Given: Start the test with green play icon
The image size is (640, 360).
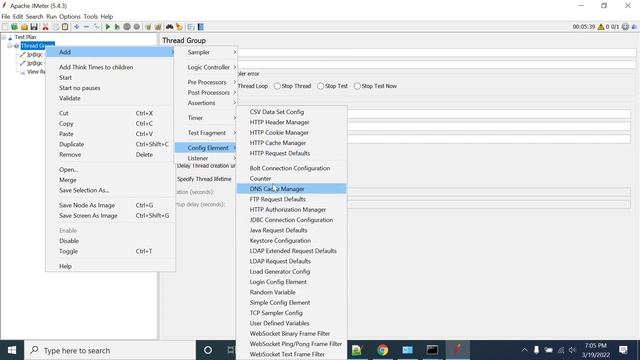Looking at the screenshot, I should (x=108, y=27).
